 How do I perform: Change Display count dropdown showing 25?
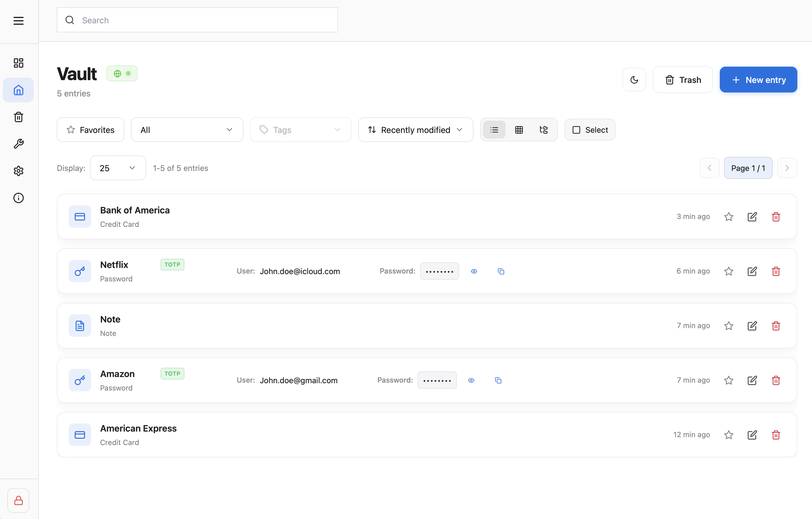tap(118, 168)
